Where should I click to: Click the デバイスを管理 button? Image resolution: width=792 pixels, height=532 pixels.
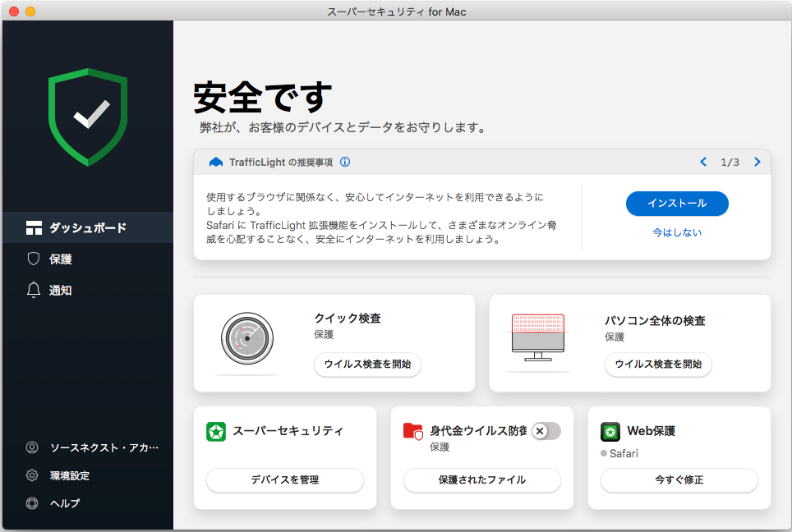(285, 480)
